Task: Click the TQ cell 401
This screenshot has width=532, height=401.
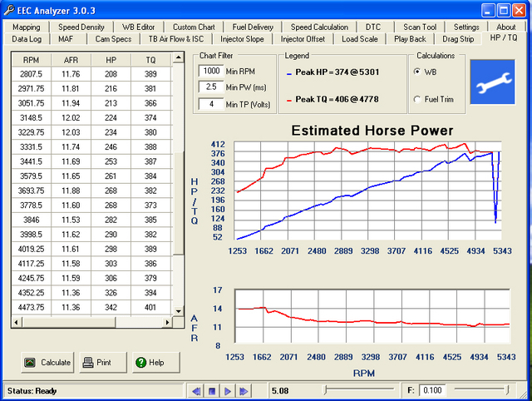Action: 150,308
